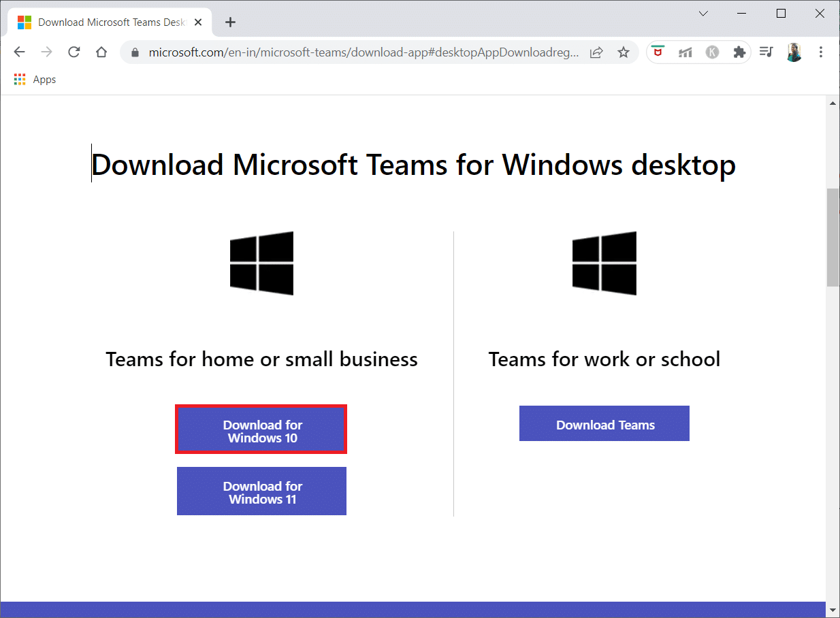Click the scrollbar down arrow
The height and width of the screenshot is (618, 840).
coord(833,609)
